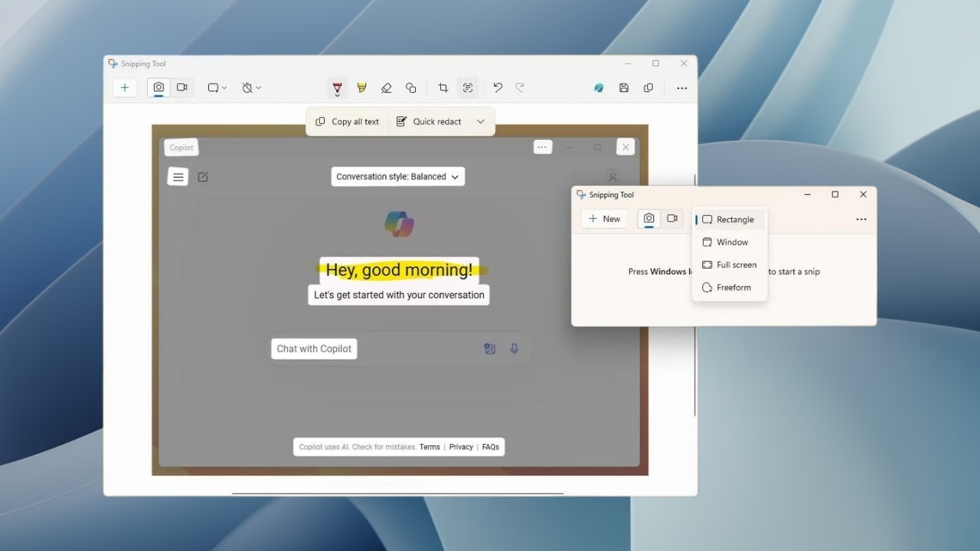
Task: Select Snip camera mode in large Snipping Tool
Action: (158, 87)
